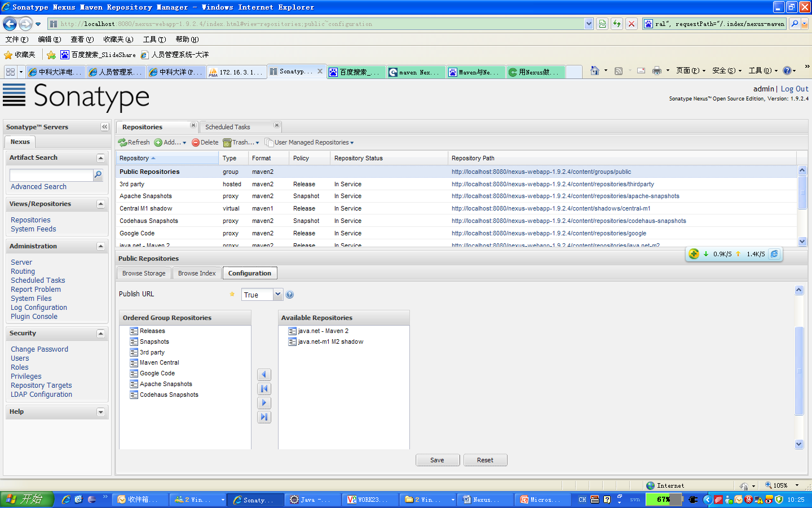
Task: Collapse the Administration section
Action: click(x=100, y=247)
